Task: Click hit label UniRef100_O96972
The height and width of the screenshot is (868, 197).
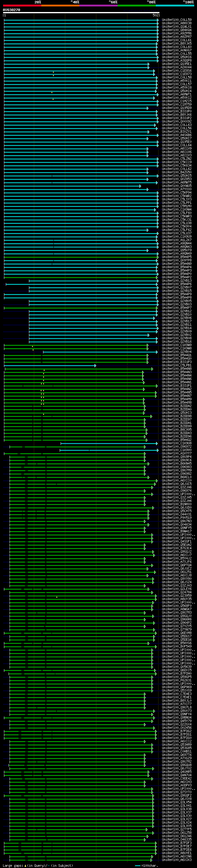Action: [x=176, y=446]
